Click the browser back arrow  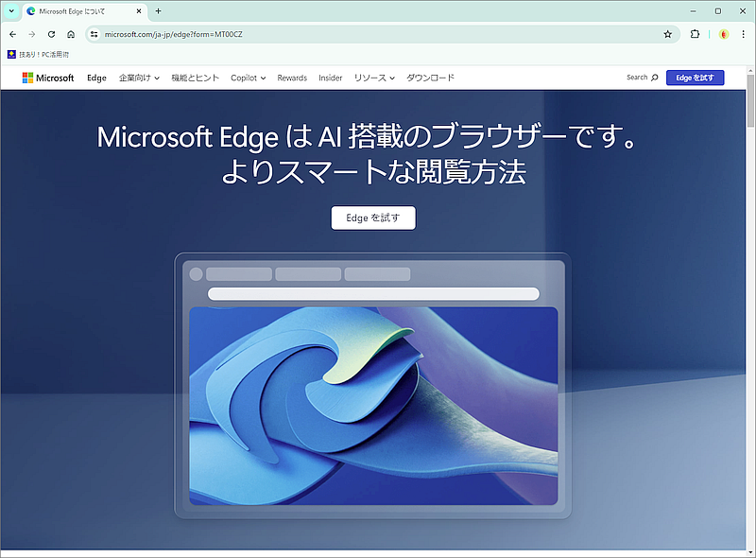(13, 34)
